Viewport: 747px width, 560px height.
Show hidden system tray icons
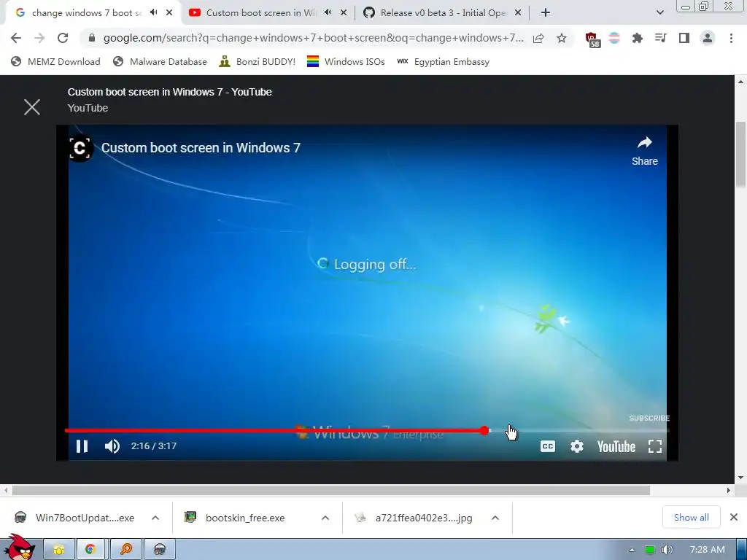tap(632, 550)
